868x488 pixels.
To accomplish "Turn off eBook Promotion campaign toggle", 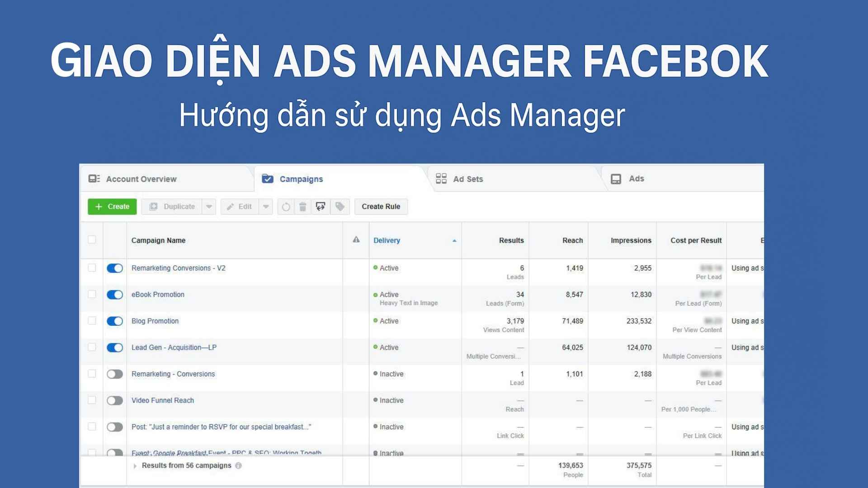I will click(115, 295).
